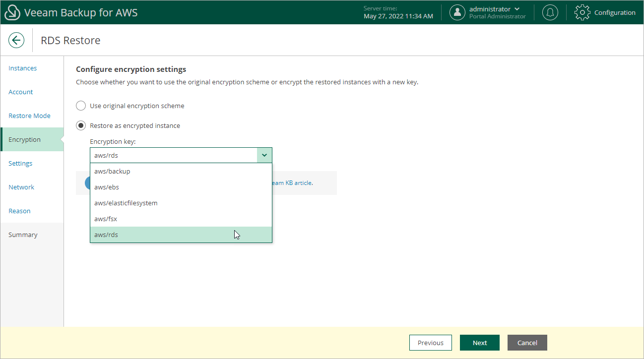644x359 pixels.
Task: Click the Configuration gear icon
Action: pos(582,13)
